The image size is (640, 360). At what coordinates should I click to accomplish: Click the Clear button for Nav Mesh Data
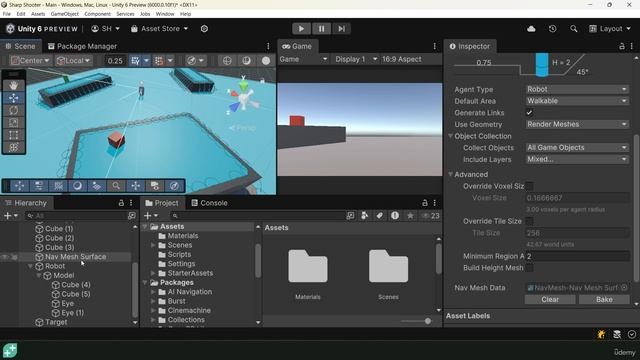click(550, 299)
